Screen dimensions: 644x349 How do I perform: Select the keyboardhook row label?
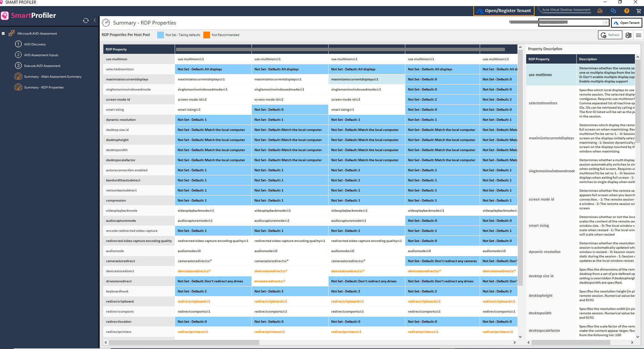click(x=139, y=291)
